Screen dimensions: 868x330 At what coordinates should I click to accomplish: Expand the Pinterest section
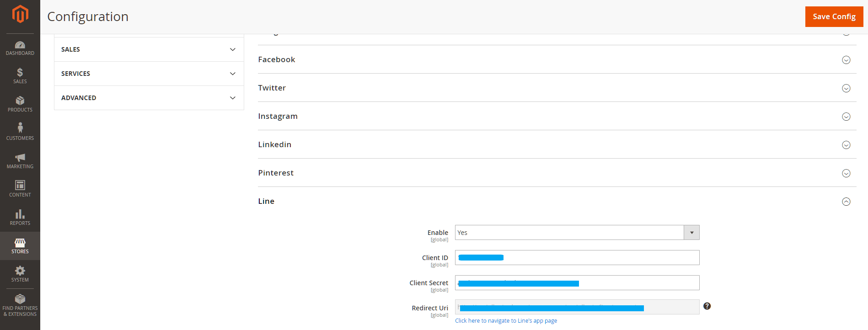click(557, 173)
